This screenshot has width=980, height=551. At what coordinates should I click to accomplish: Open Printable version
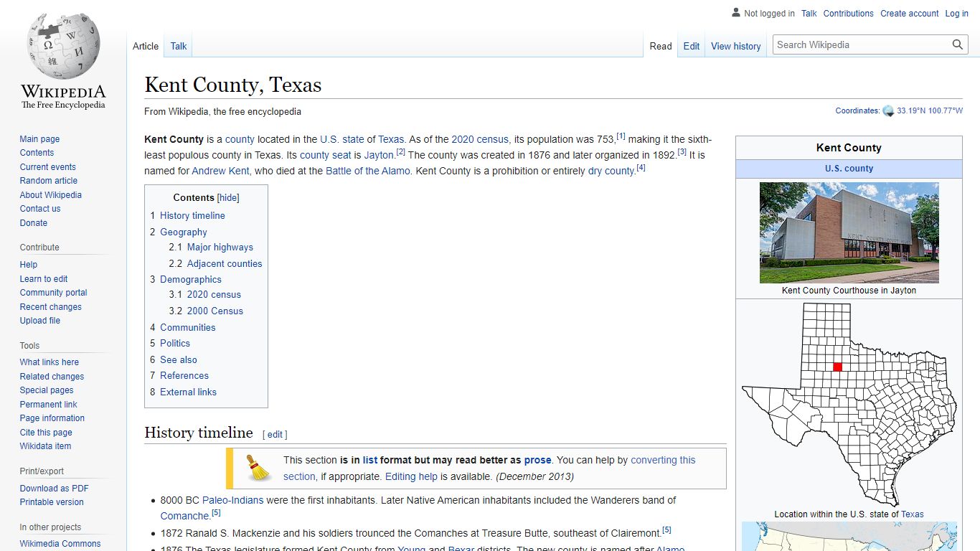52,502
